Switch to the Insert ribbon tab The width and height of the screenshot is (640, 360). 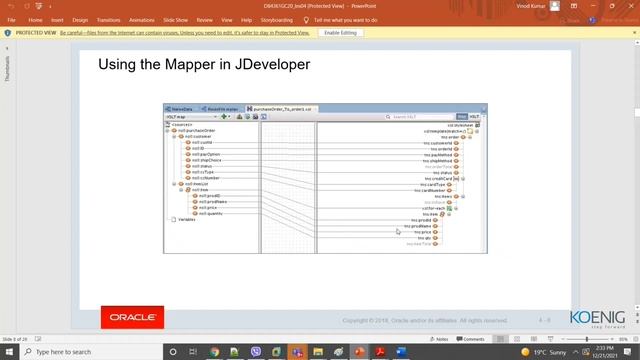(57, 20)
